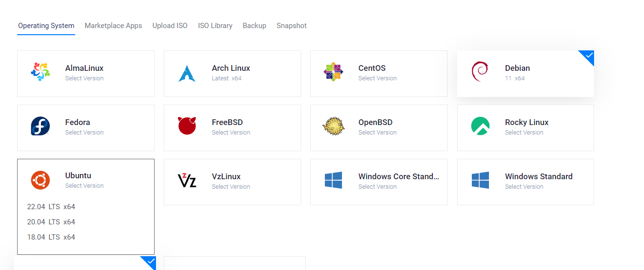This screenshot has width=644, height=270.
Task: Select the Rocky Linux title
Action: [527, 122]
